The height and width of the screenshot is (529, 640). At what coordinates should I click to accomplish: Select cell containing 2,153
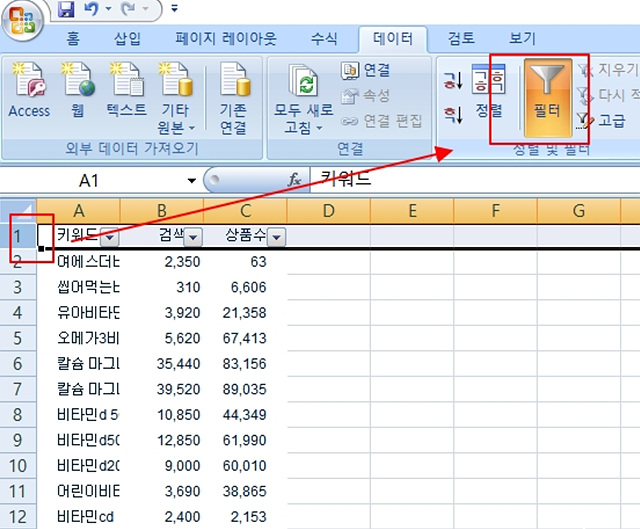point(245,517)
